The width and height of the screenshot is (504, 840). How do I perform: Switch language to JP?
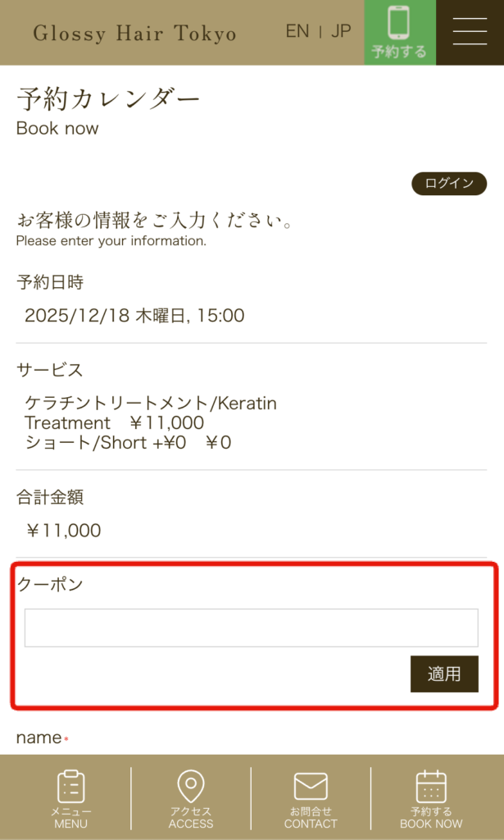click(x=341, y=31)
